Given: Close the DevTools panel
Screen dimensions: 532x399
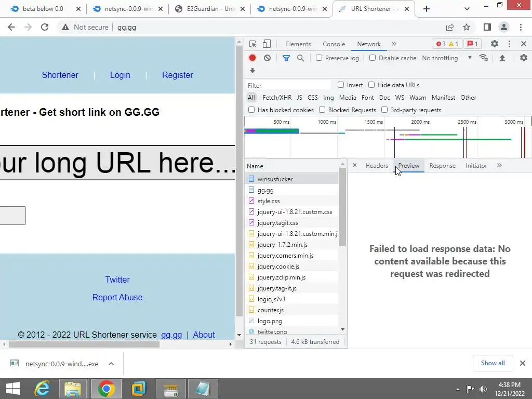Looking at the screenshot, I should [524, 44].
